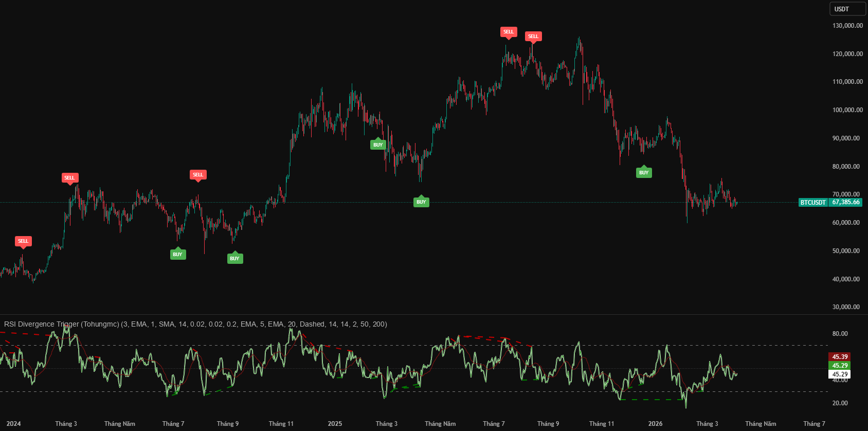The height and width of the screenshot is (431, 868).
Task: Click the late February 2025 BUY marker
Action: pos(378,145)
